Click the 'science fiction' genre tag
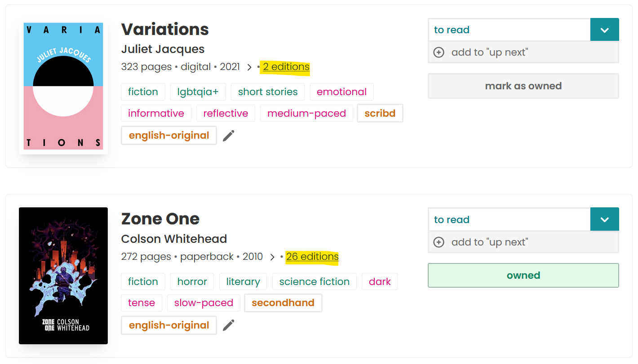Image resolution: width=638 pixels, height=364 pixels. (x=314, y=282)
